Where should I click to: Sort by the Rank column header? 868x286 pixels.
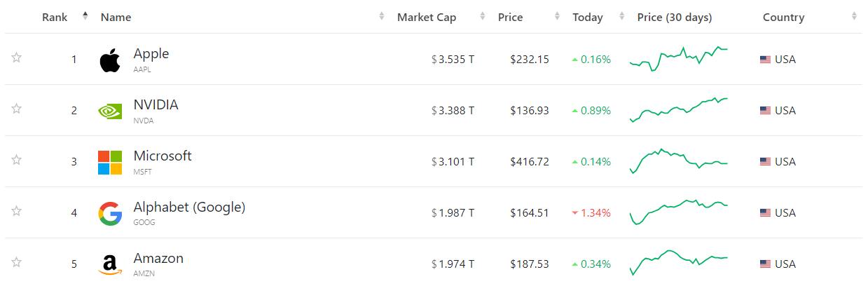tap(55, 18)
